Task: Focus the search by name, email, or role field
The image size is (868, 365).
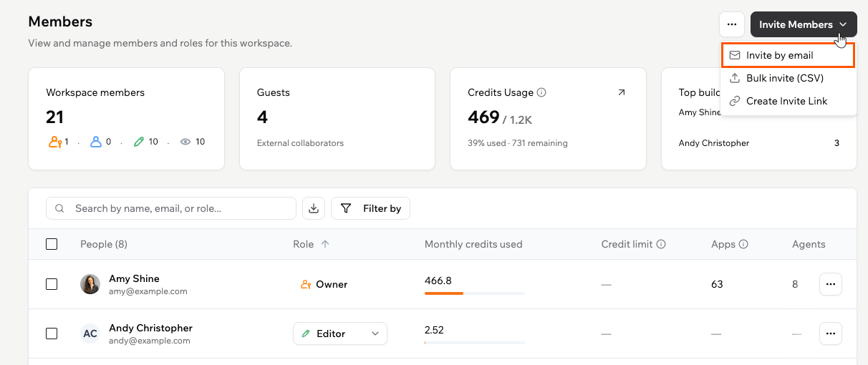Action: pyautogui.click(x=171, y=208)
